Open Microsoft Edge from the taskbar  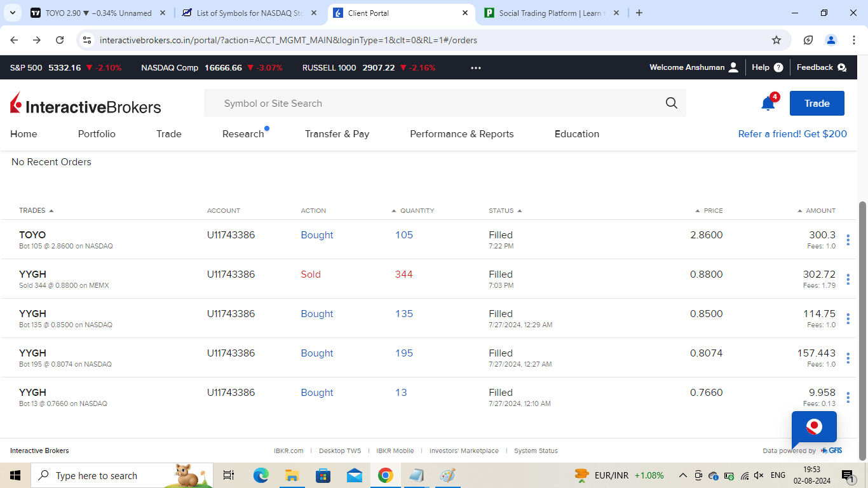coord(261,475)
